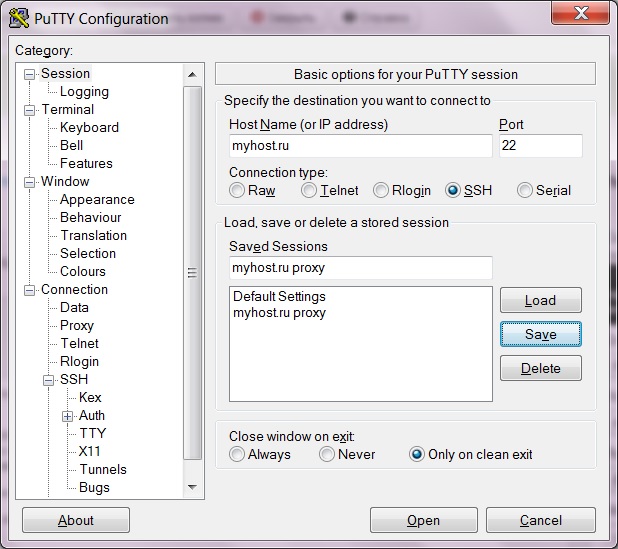
Task: Click the Saved Sessions name field
Action: 360,268
